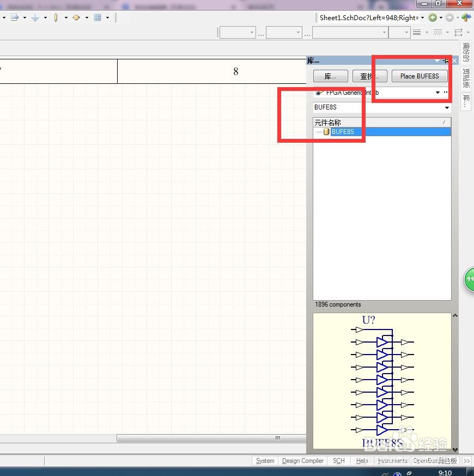Click the arrow style toolbar icon
474x476 pixels.
[x=459, y=32]
